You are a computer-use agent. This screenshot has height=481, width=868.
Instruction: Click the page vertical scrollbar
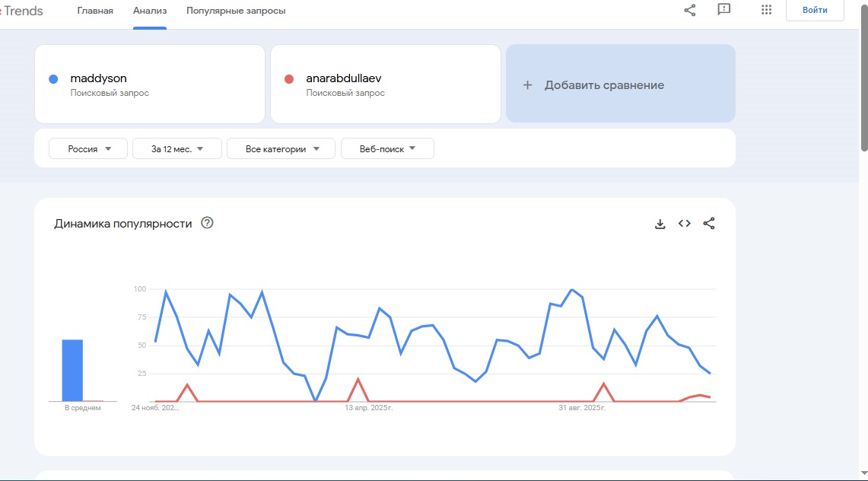[863, 76]
